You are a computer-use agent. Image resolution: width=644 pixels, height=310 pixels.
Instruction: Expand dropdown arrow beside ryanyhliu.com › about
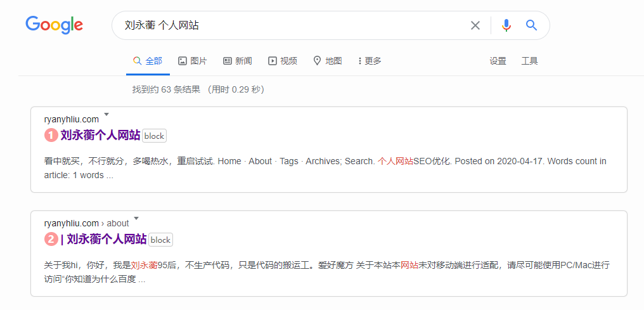pyautogui.click(x=136, y=219)
